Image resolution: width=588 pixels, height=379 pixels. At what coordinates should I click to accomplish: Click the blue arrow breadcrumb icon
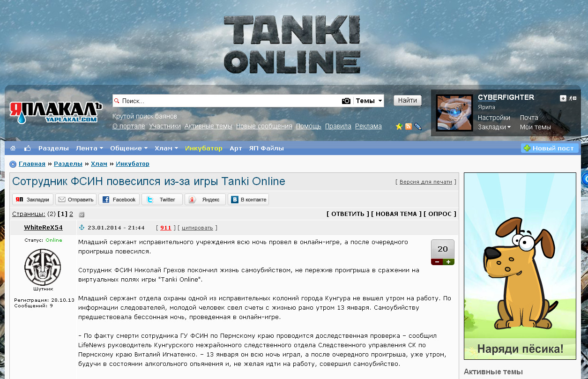[x=13, y=164]
